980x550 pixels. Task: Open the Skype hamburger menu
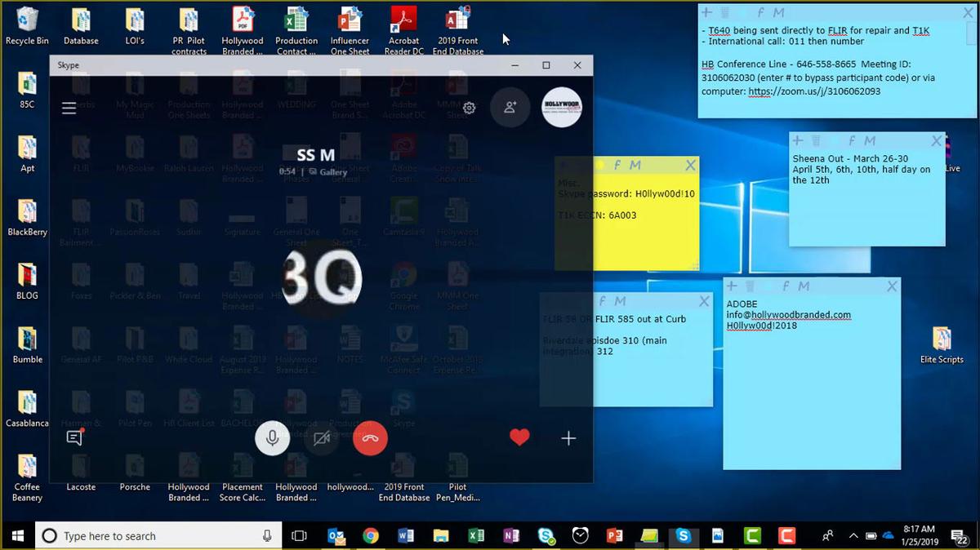[x=69, y=108]
